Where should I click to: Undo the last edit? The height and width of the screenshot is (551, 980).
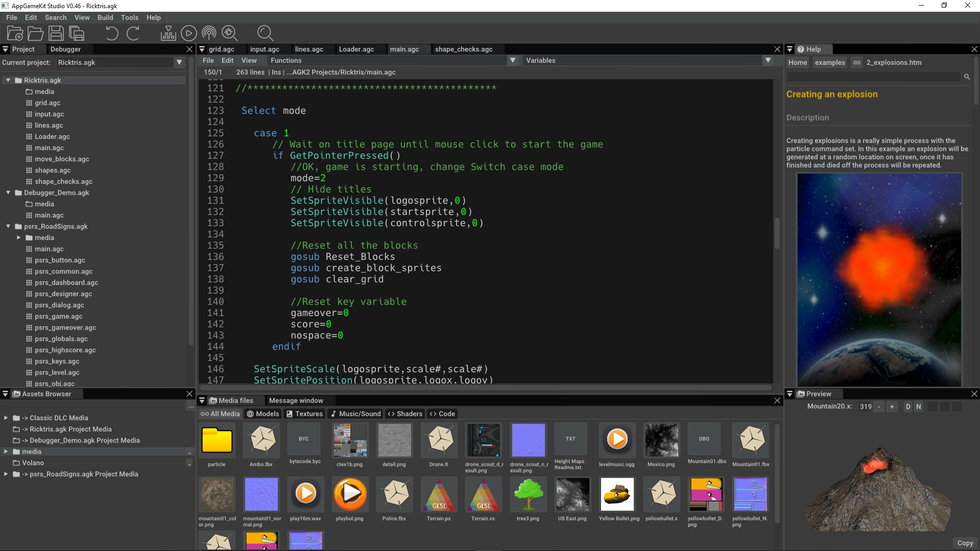(x=111, y=33)
